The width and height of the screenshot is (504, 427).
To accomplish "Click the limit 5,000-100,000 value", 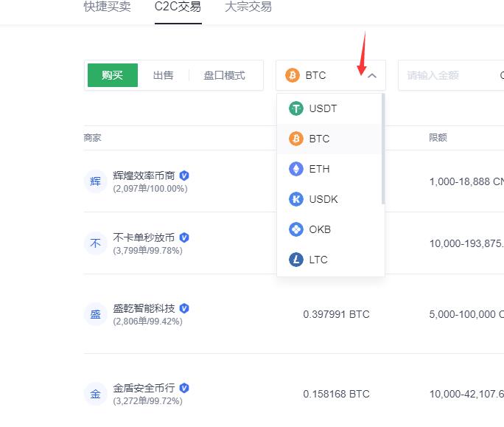I will tap(466, 314).
